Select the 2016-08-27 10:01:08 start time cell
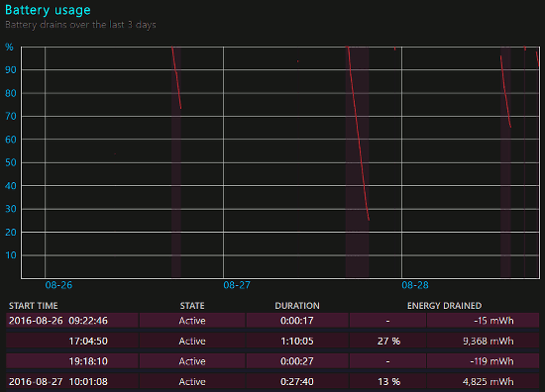This screenshot has width=545, height=392. [72, 381]
